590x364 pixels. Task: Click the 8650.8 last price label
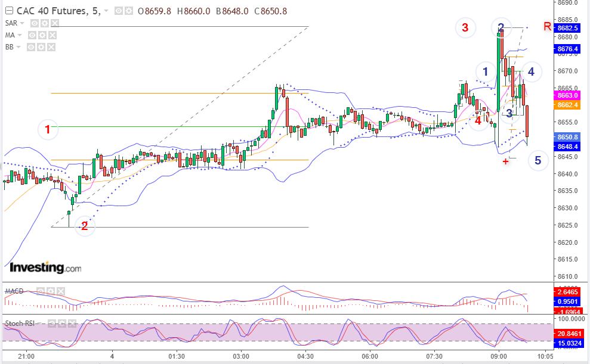click(568, 137)
